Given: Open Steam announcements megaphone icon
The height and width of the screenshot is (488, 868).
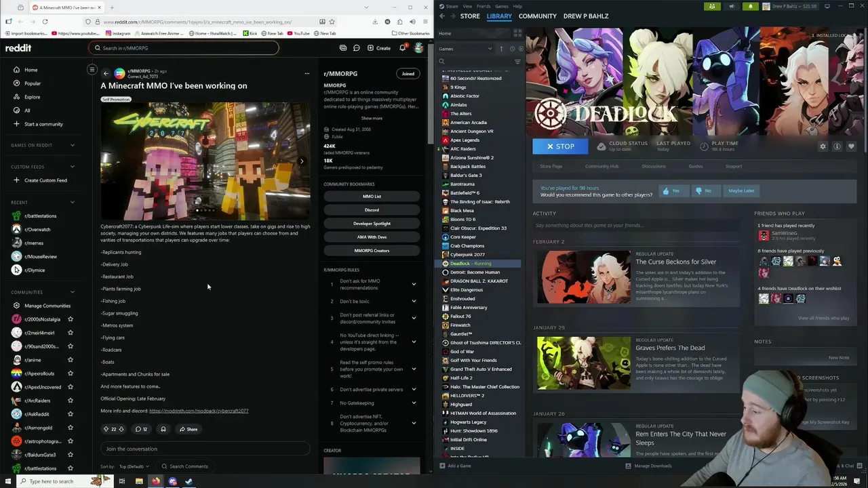Looking at the screenshot, I should (731, 6).
